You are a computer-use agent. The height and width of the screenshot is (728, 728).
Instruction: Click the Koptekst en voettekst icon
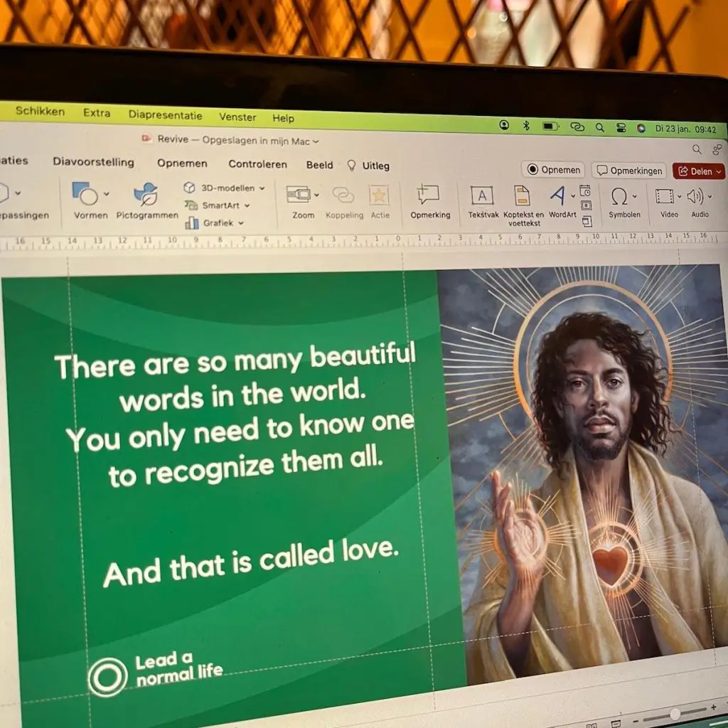523,196
